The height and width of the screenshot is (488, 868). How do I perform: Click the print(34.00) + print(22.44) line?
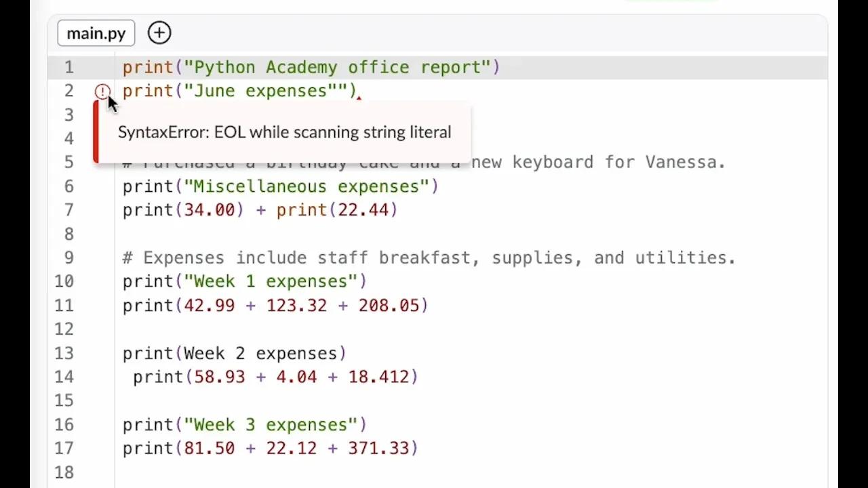click(x=260, y=210)
